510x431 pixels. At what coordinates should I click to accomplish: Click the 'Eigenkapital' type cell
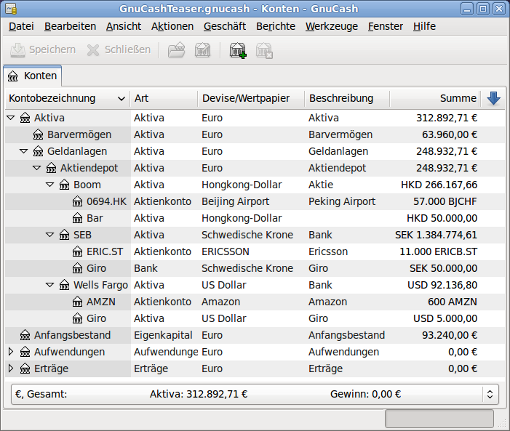click(x=163, y=335)
